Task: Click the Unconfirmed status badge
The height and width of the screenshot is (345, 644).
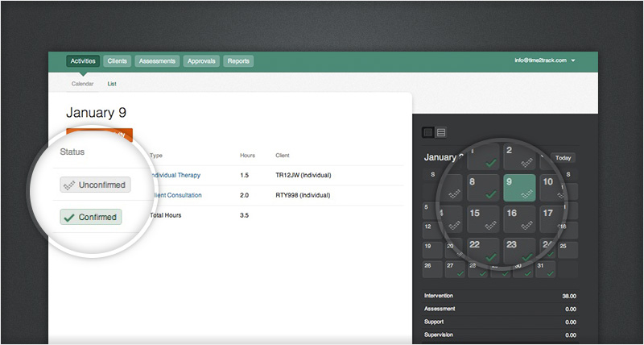Action: (95, 185)
